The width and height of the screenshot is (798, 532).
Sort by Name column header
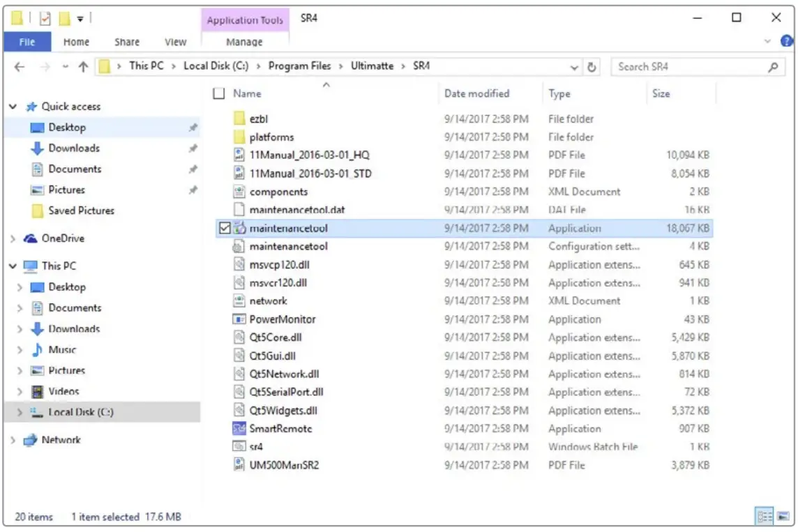[x=248, y=93]
